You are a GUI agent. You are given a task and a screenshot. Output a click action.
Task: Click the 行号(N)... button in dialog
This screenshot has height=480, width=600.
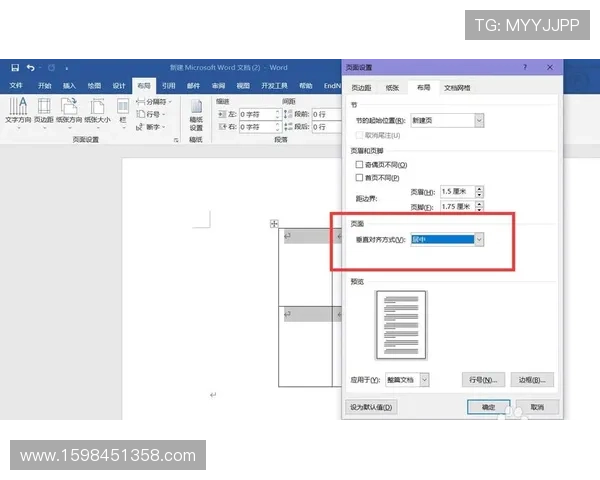483,380
